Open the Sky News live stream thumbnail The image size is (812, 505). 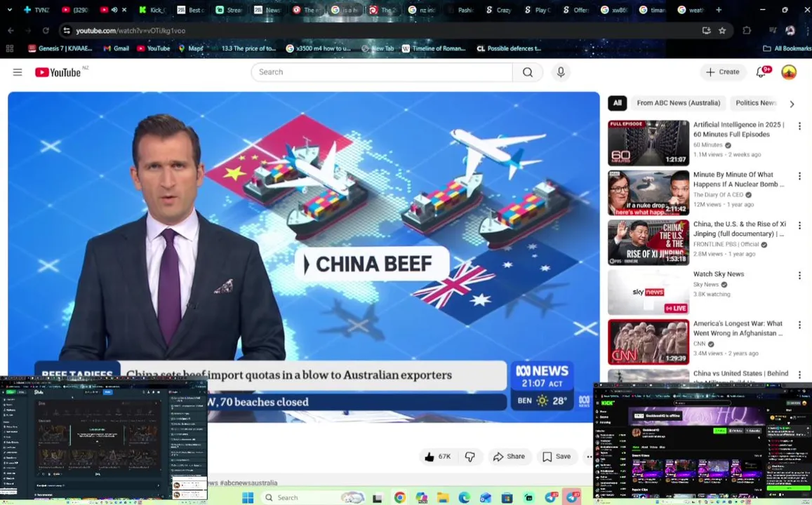(x=648, y=292)
